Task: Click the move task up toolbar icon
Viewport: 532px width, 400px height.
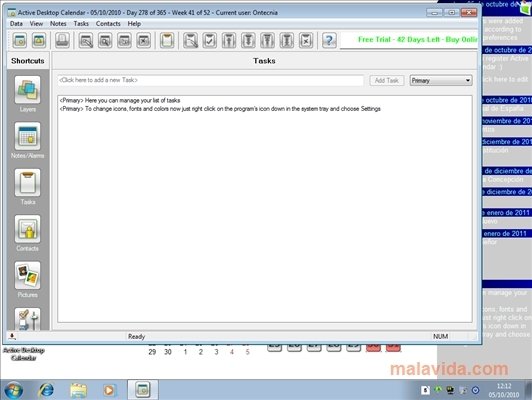Action: (229, 40)
